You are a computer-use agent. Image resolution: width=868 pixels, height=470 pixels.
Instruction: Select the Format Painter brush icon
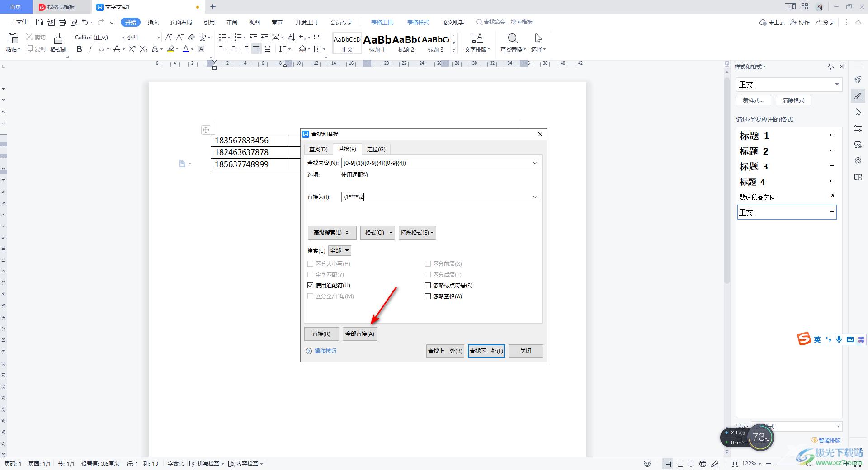58,39
